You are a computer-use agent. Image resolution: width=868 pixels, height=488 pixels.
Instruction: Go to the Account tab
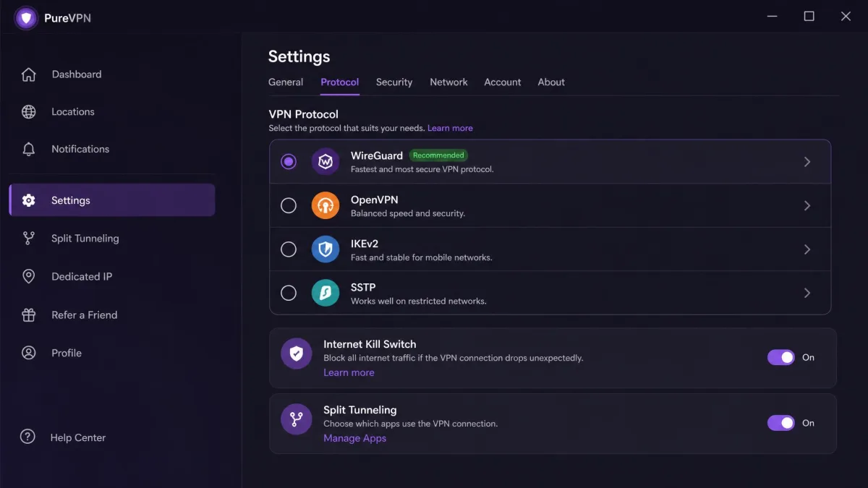coord(503,82)
